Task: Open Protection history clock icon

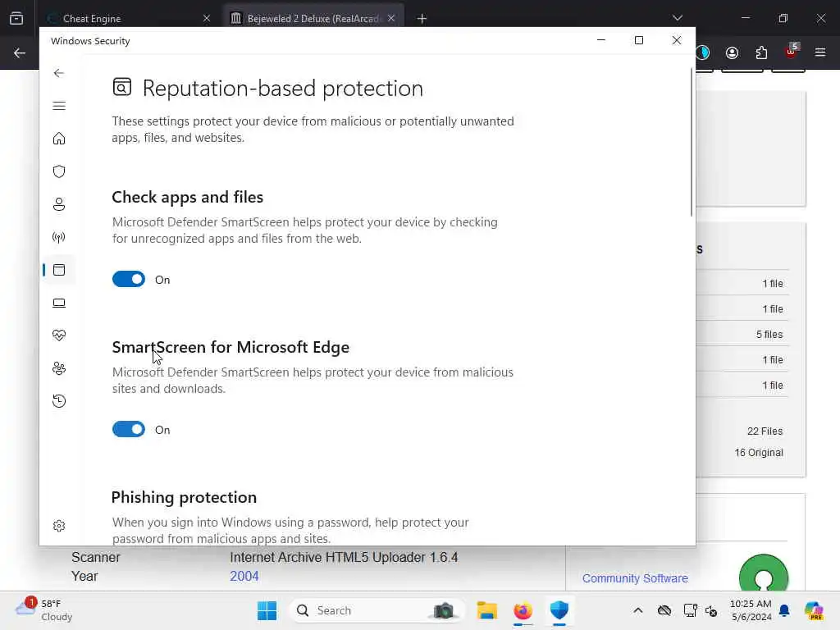Action: coord(59,400)
